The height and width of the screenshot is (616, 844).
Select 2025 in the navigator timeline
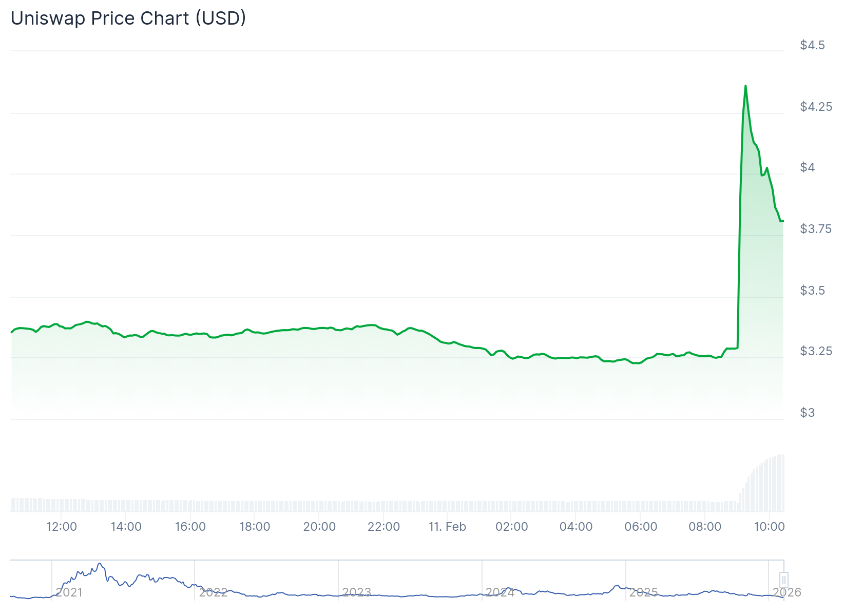[644, 592]
